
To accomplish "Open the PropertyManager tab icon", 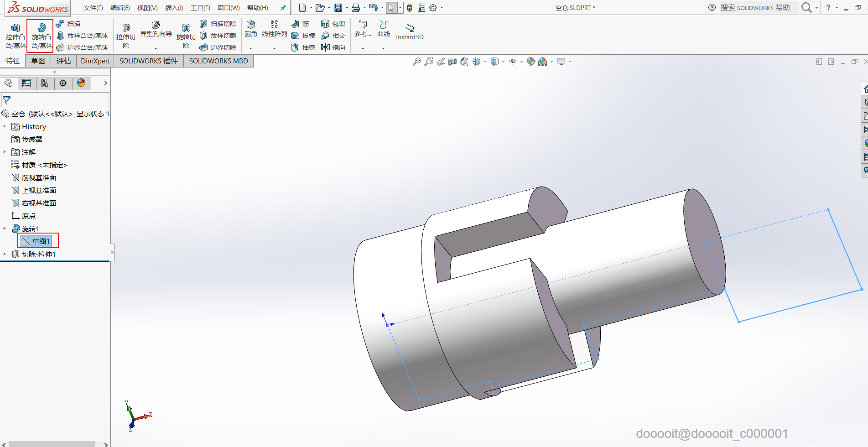I will [x=26, y=83].
